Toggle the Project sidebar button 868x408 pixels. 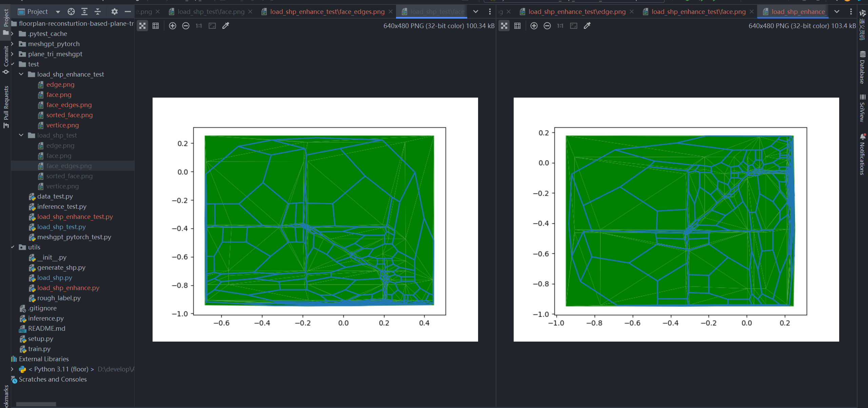pyautogui.click(x=6, y=22)
